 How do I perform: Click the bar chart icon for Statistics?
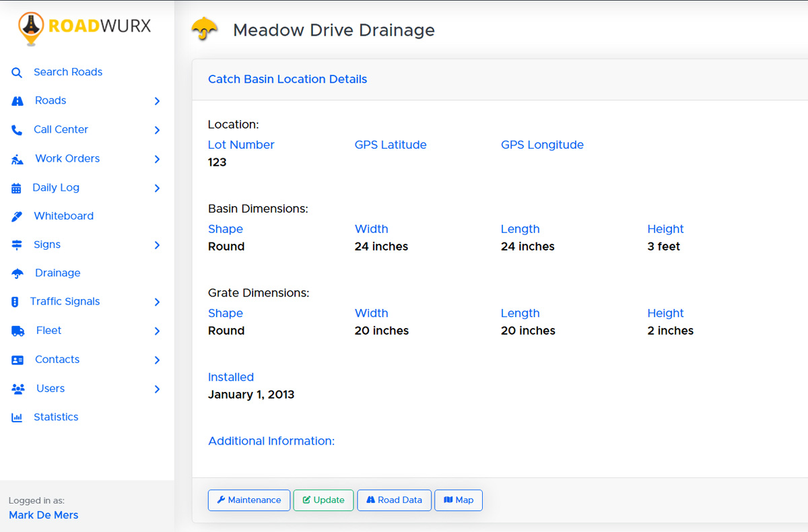17,418
